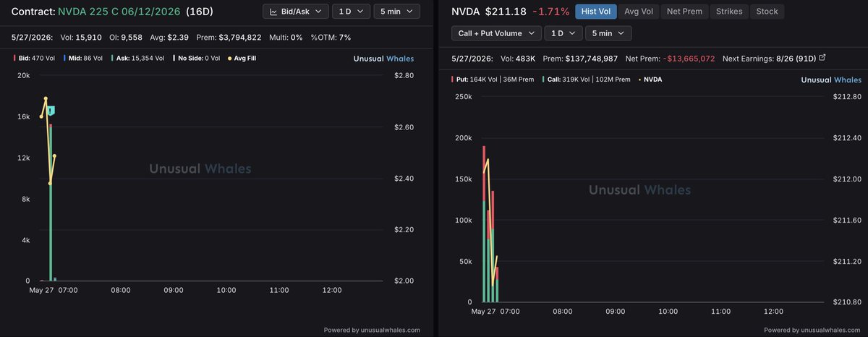Switch to the Strikes tab

pos(729,12)
